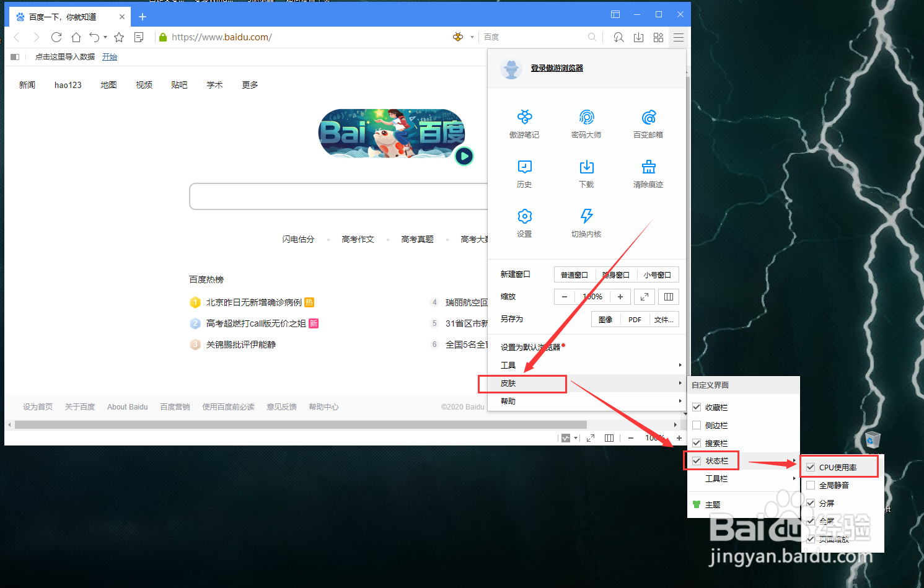Click the address bar URL field

(304, 37)
